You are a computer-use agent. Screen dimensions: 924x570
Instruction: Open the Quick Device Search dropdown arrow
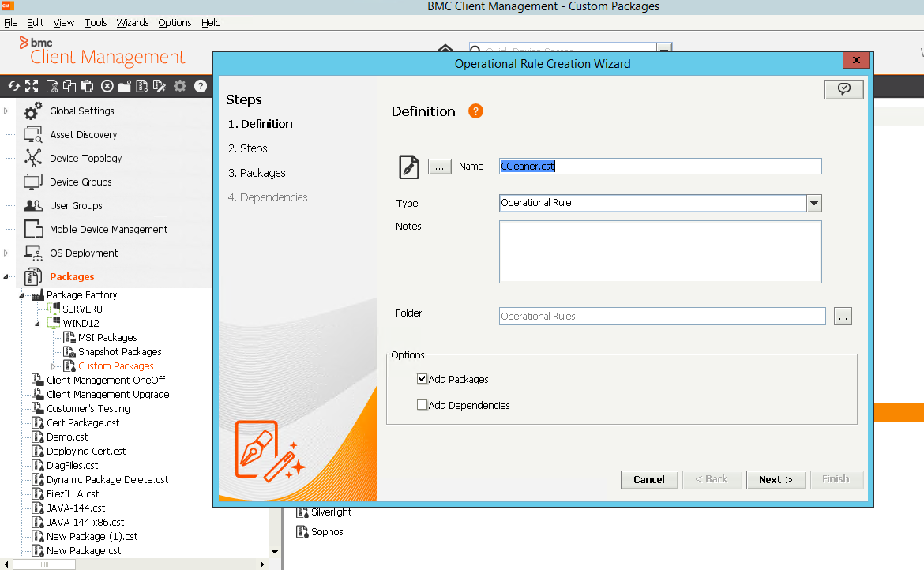click(x=664, y=49)
